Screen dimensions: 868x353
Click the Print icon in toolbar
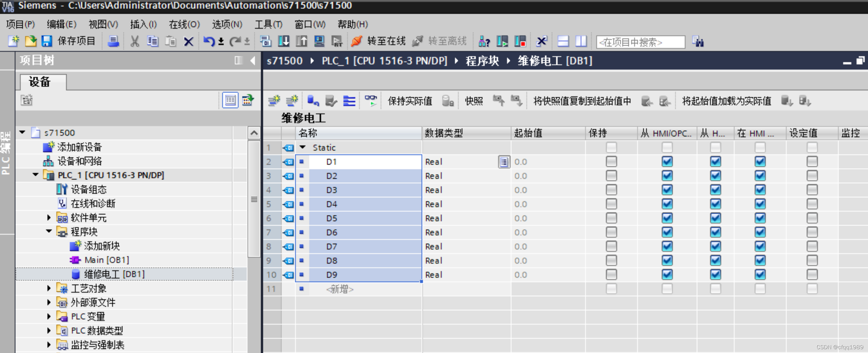(114, 41)
